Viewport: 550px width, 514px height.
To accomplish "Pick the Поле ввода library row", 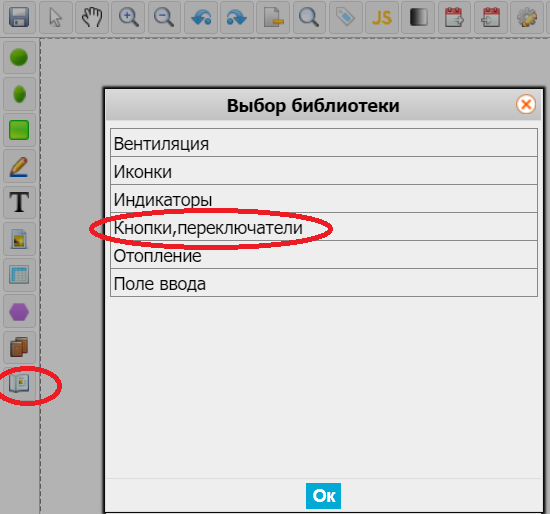I will [x=324, y=283].
